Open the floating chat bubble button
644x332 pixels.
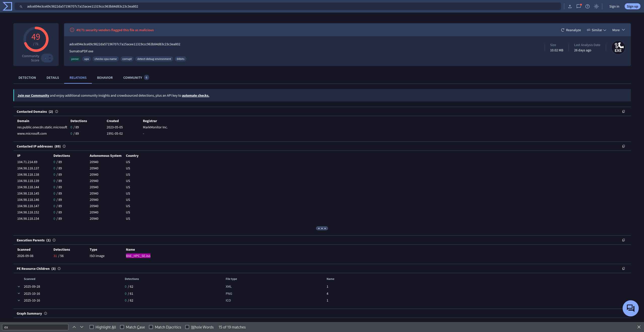[630, 308]
